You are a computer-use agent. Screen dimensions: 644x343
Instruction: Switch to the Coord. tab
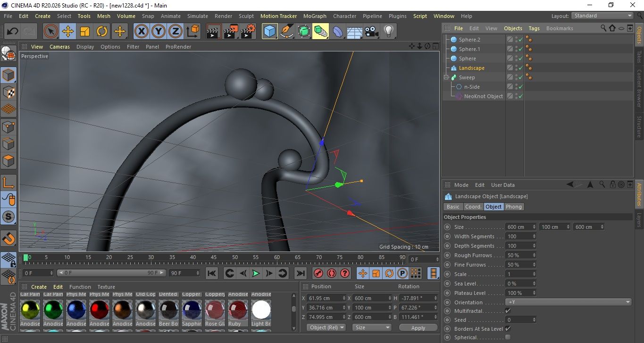pyautogui.click(x=473, y=207)
